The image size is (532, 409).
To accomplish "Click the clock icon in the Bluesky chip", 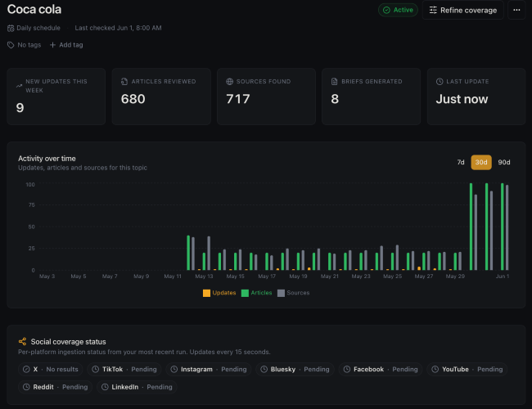I will point(264,369).
